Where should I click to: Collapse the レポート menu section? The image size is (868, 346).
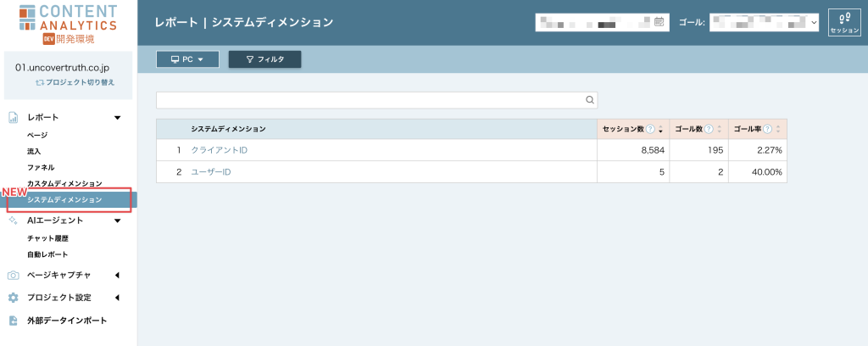click(117, 117)
